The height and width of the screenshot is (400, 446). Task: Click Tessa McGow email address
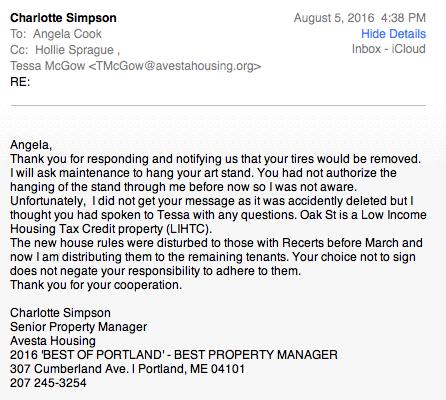[174, 66]
